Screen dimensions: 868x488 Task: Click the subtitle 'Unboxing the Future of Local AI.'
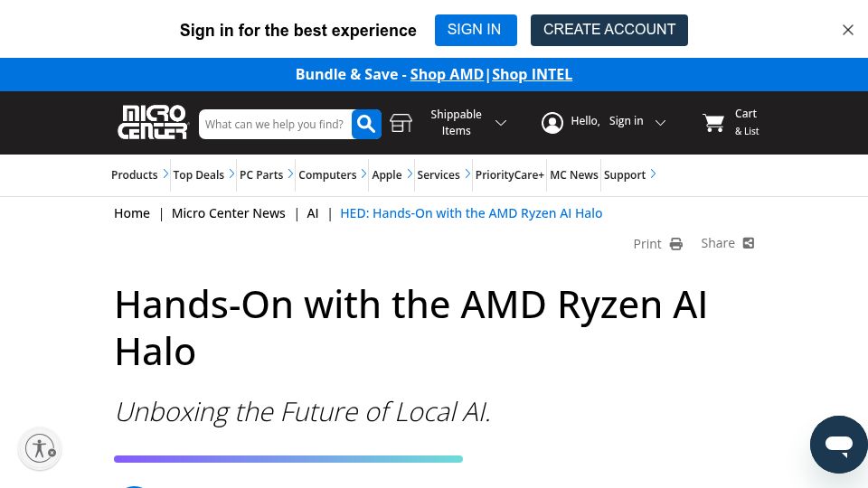point(303,412)
